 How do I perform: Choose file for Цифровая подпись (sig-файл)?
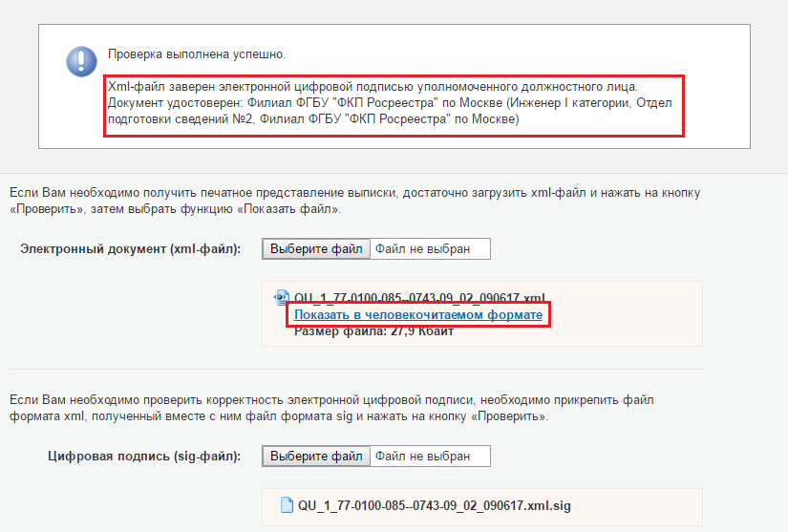click(x=316, y=457)
